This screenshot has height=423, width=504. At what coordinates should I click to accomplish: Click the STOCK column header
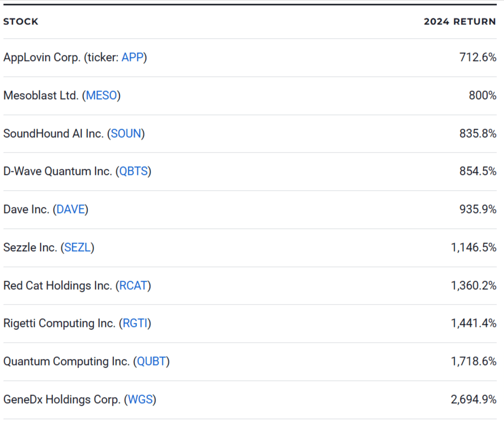point(21,21)
